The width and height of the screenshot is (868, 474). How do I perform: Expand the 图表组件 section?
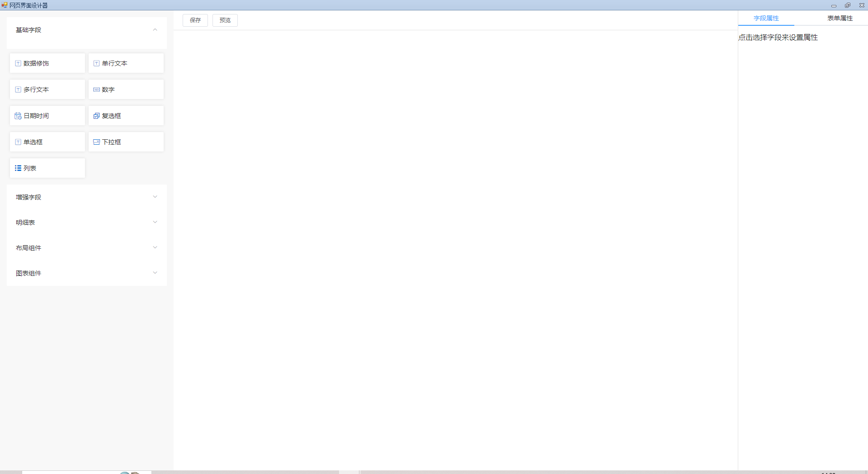pyautogui.click(x=155, y=273)
